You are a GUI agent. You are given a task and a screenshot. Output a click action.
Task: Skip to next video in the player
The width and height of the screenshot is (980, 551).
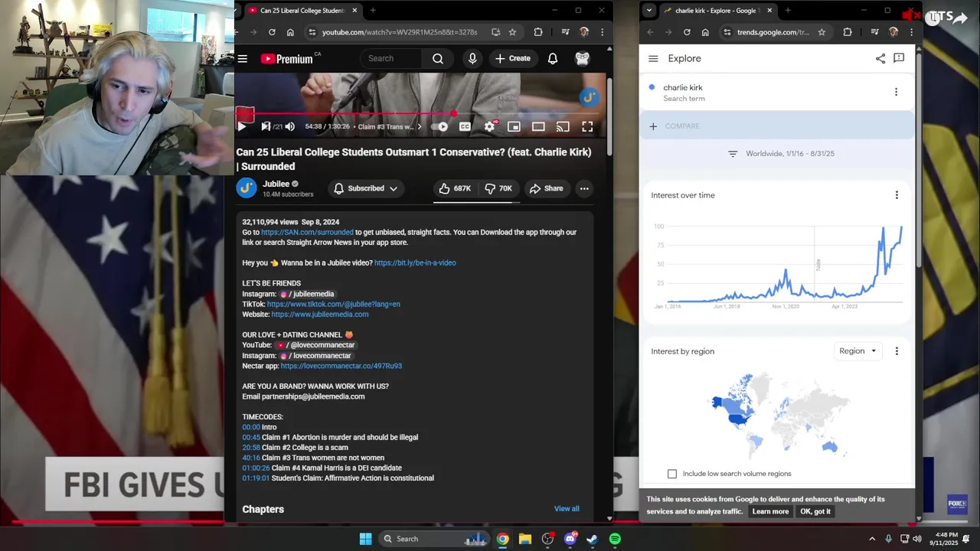coord(265,126)
